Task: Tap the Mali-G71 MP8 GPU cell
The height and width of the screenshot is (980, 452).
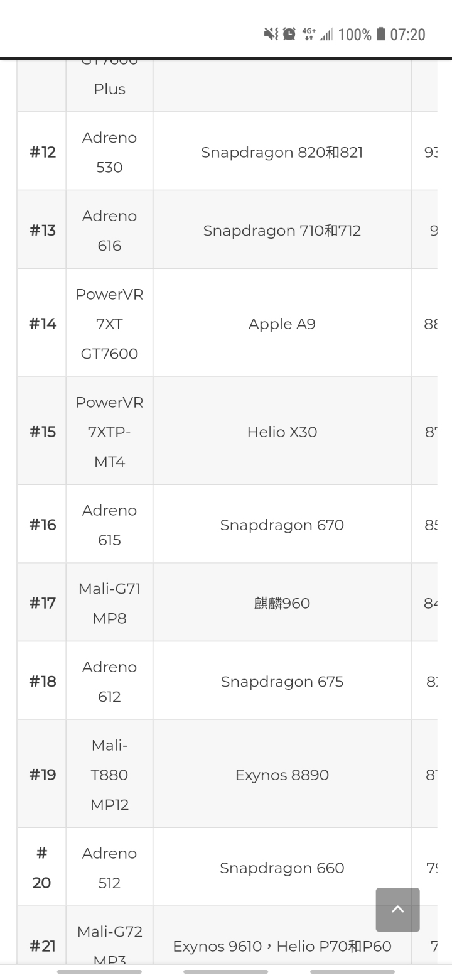Action: coord(109,602)
